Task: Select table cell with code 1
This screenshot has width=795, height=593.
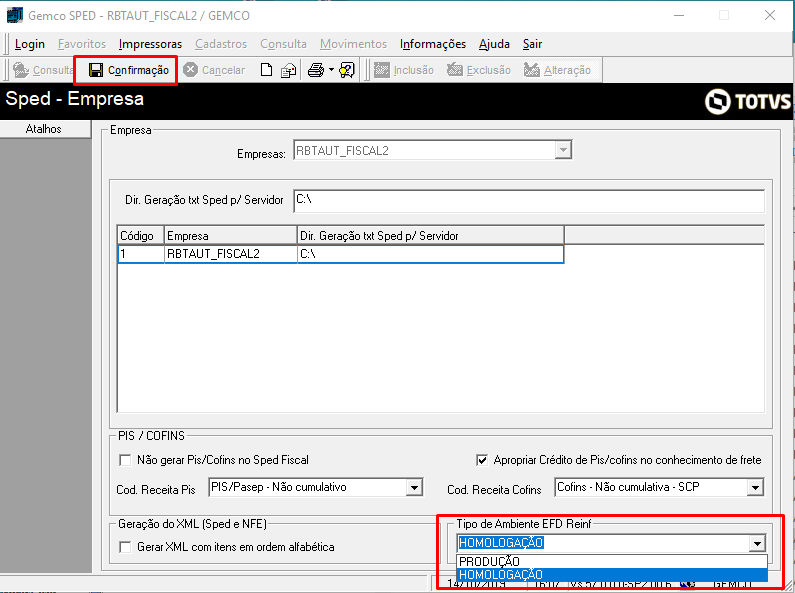Action: (140, 254)
